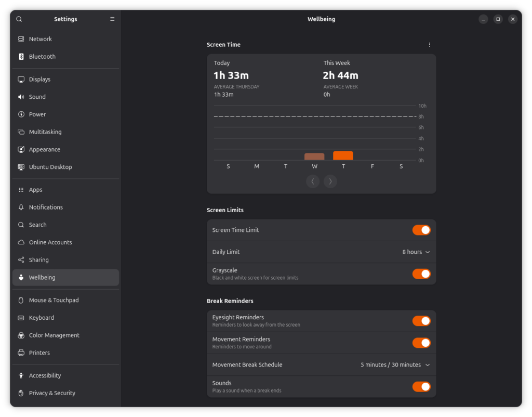Click the Screen Limits section heading
This screenshot has height=417, width=532.
click(225, 210)
